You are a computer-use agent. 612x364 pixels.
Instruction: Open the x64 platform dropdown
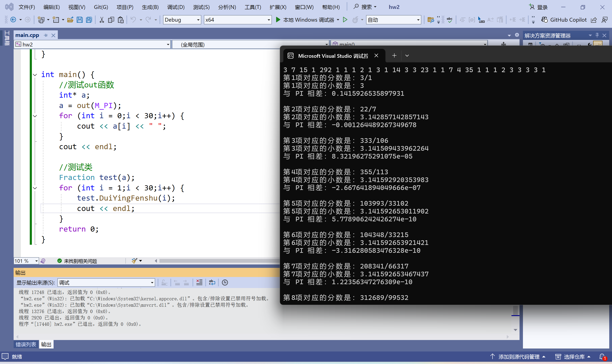click(x=269, y=20)
